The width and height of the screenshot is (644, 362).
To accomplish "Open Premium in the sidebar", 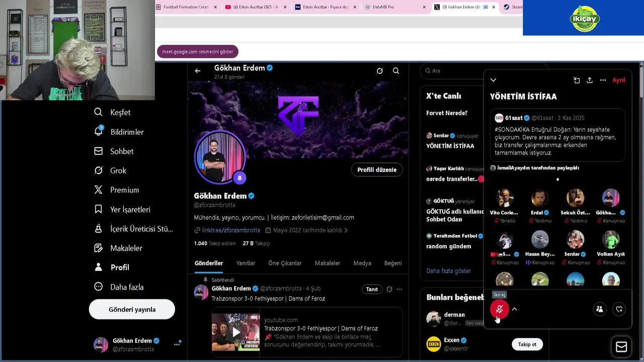I will tap(117, 190).
